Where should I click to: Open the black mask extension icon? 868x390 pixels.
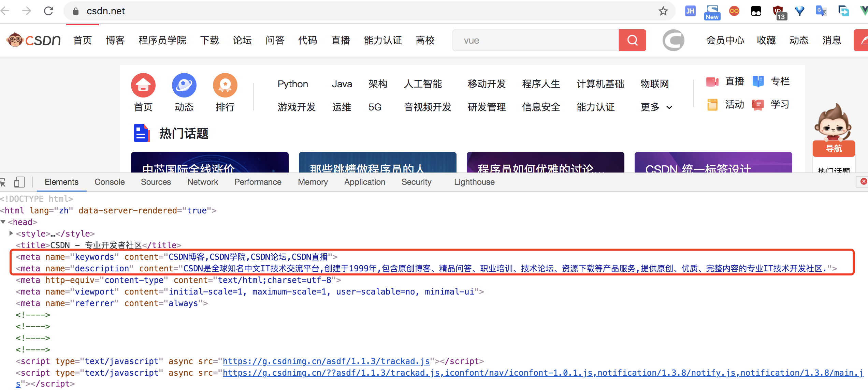coord(756,11)
